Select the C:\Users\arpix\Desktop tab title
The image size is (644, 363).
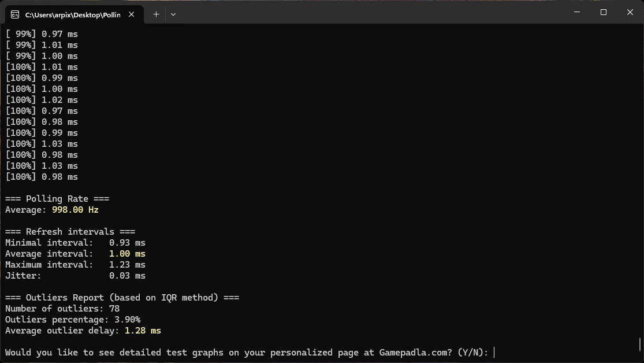[x=73, y=14]
